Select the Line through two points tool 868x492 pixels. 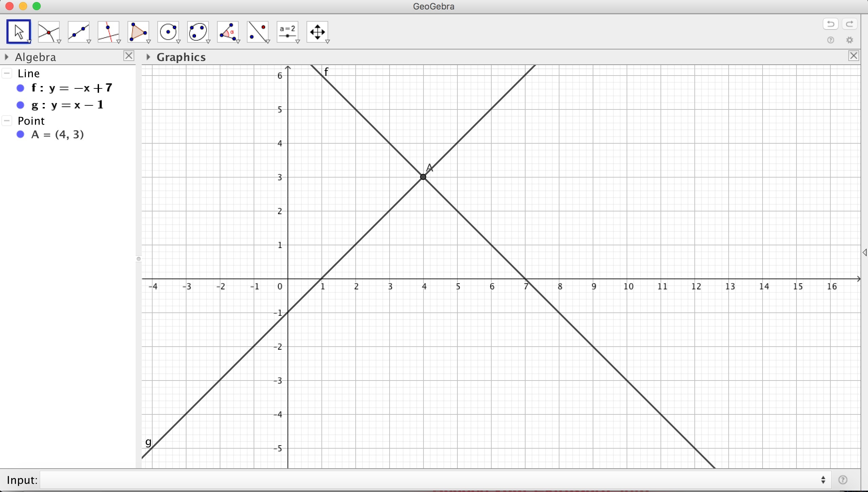point(78,32)
